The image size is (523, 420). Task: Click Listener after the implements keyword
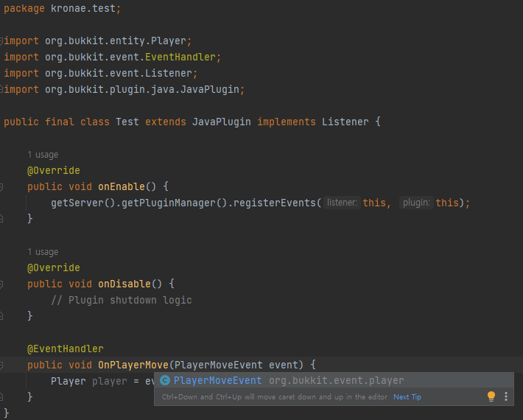click(x=345, y=122)
